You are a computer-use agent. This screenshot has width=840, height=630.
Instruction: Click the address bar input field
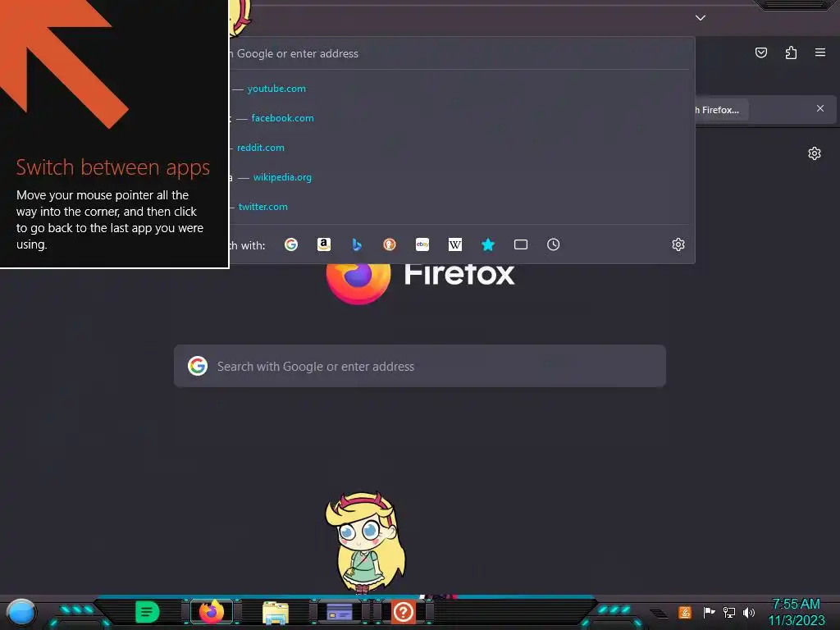pos(461,53)
